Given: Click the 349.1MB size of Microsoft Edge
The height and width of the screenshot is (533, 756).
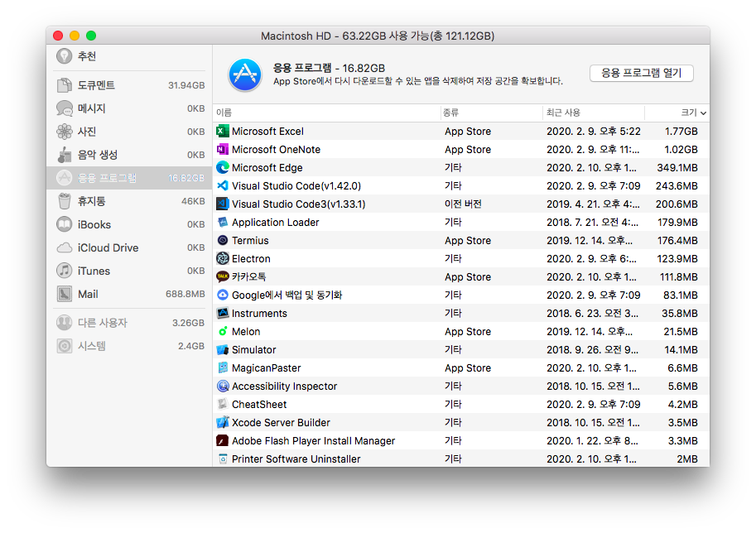Looking at the screenshot, I should point(677,168).
